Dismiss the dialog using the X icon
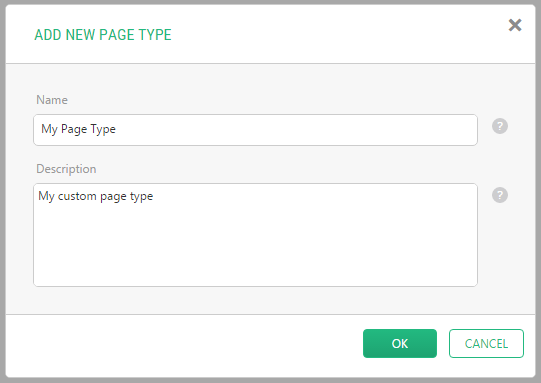This screenshot has width=541, height=383. (515, 25)
